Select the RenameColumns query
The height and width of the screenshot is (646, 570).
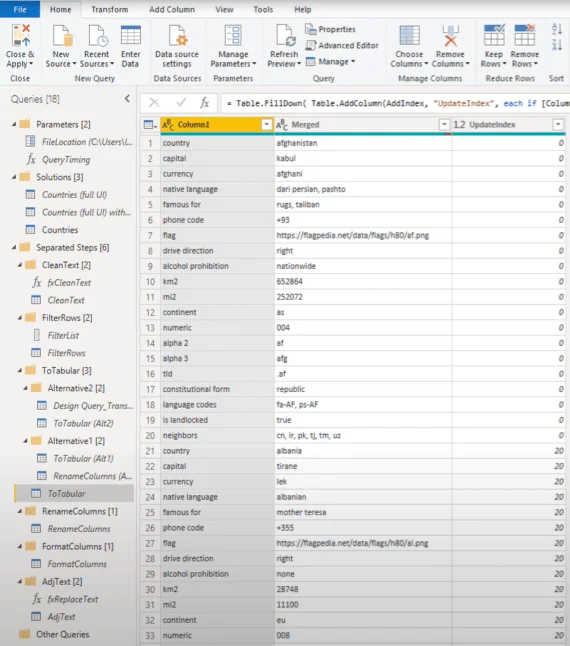(x=79, y=529)
